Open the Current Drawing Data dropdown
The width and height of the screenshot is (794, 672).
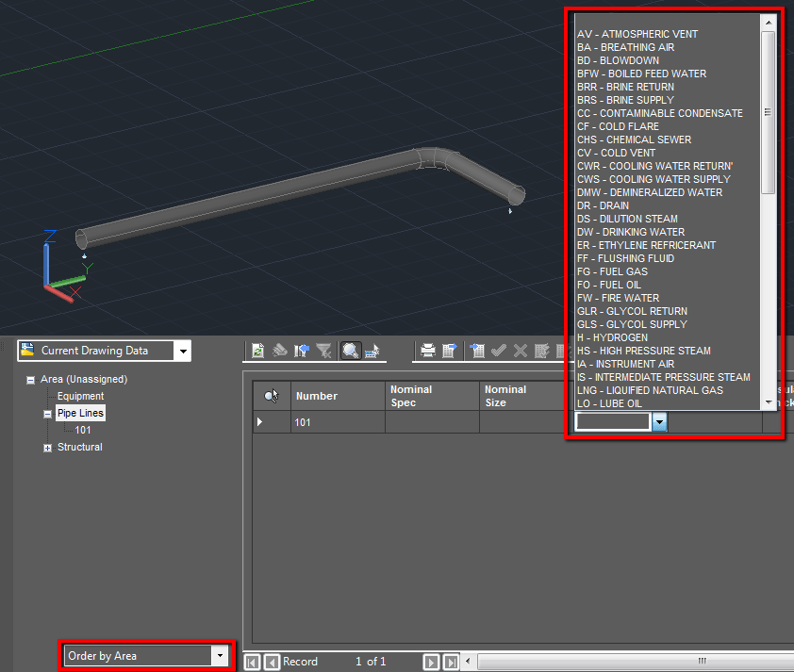183,351
